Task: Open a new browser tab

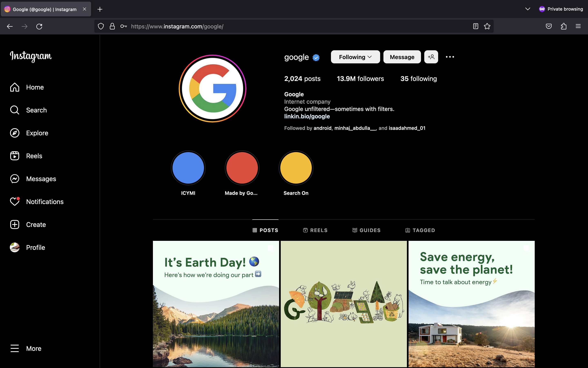Action: pos(100,9)
